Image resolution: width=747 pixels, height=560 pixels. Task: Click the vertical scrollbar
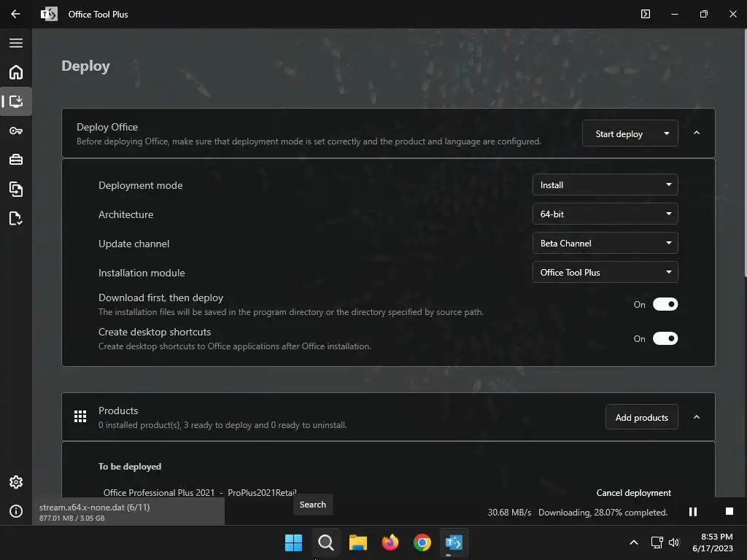[x=745, y=152]
